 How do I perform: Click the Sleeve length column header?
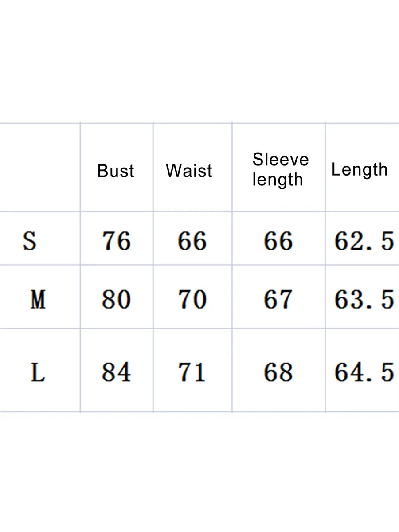point(280,169)
